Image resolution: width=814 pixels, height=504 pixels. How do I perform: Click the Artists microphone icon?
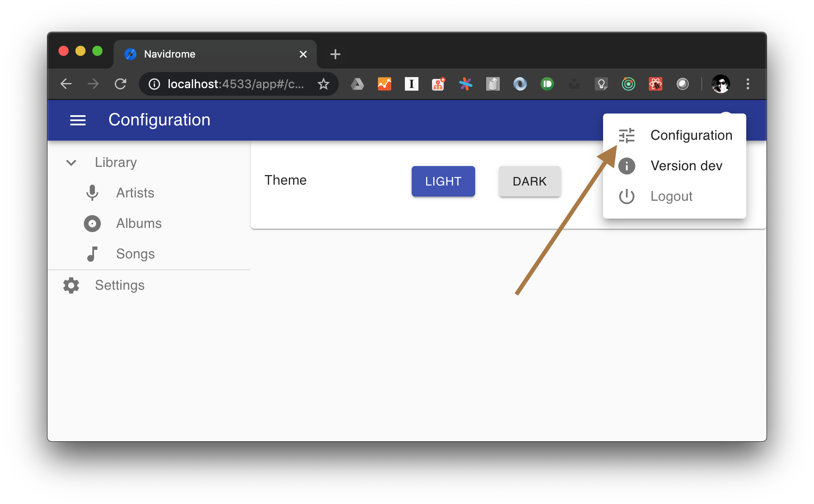point(92,193)
